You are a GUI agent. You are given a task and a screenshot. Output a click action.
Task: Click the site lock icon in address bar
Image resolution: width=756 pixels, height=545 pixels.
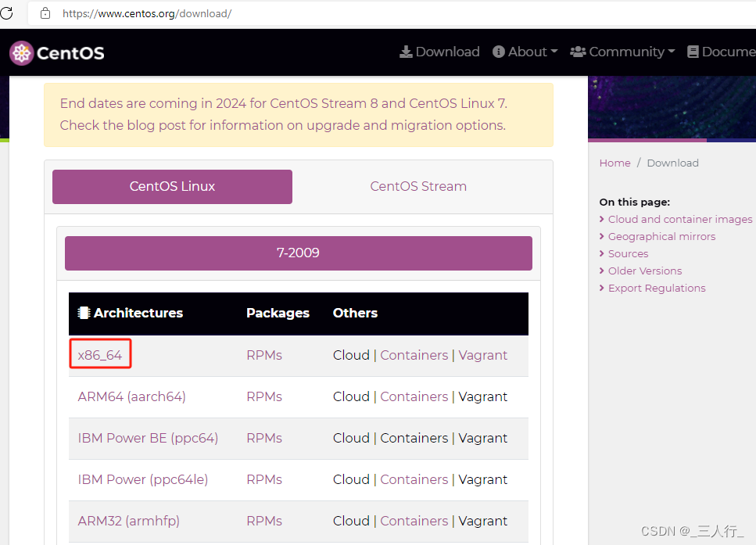(x=45, y=13)
